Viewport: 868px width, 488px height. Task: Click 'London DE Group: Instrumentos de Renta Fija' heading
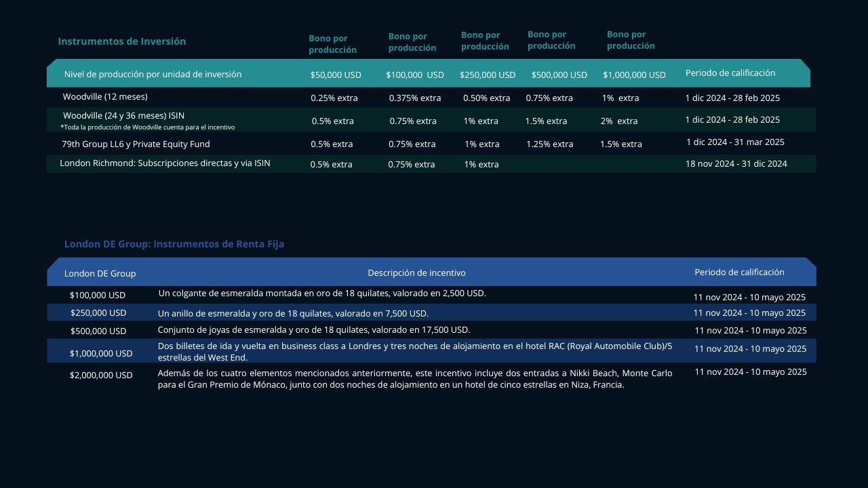point(174,244)
